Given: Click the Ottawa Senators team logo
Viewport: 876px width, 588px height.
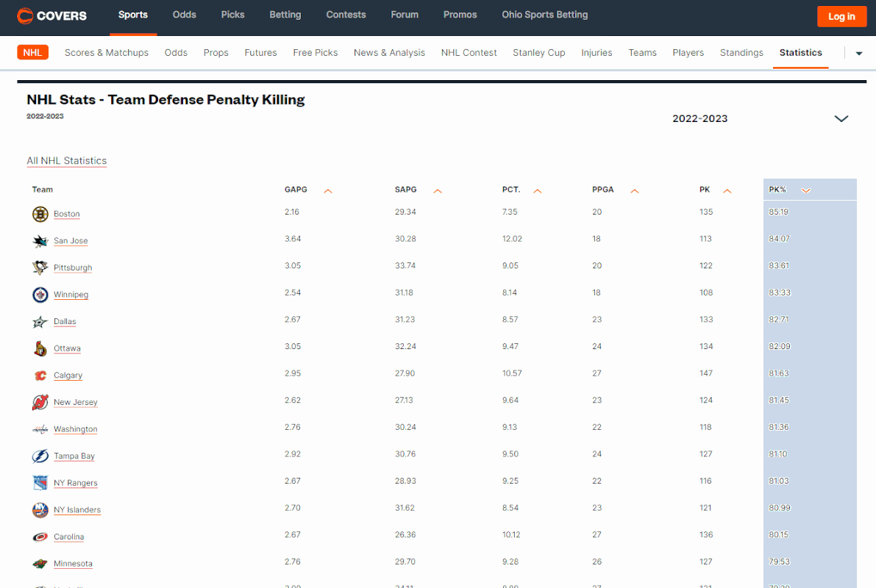Looking at the screenshot, I should (x=40, y=348).
